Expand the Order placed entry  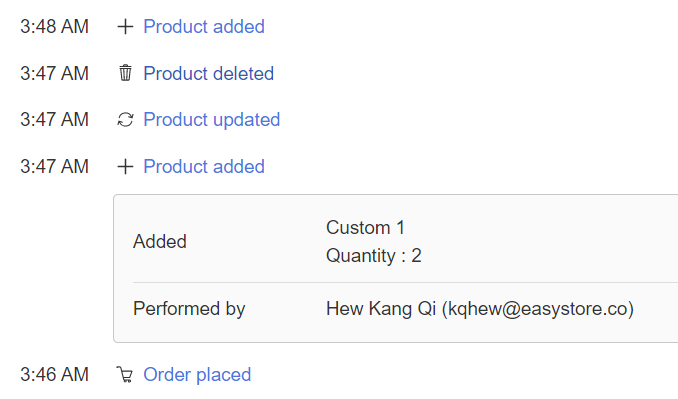[197, 375]
